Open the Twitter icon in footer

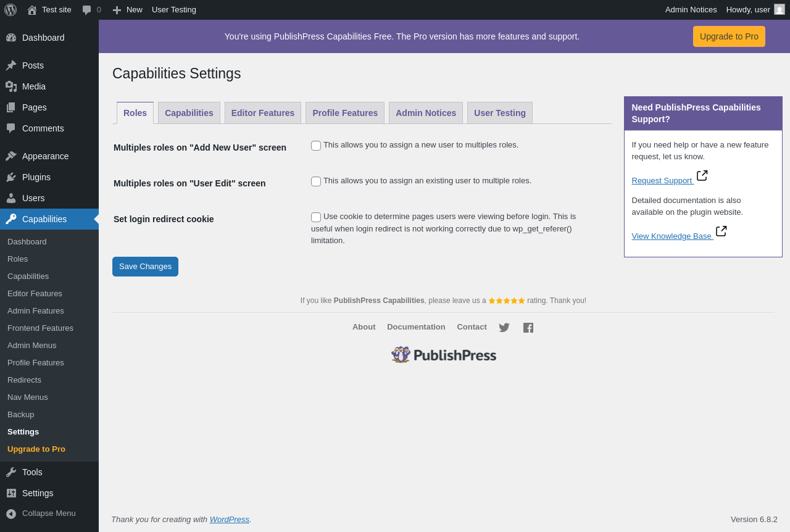pyautogui.click(x=504, y=328)
